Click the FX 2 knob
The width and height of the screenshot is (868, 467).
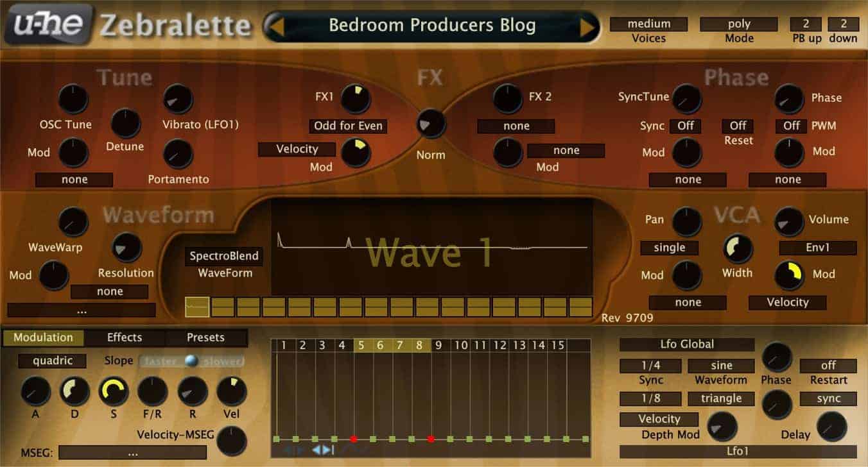508,98
